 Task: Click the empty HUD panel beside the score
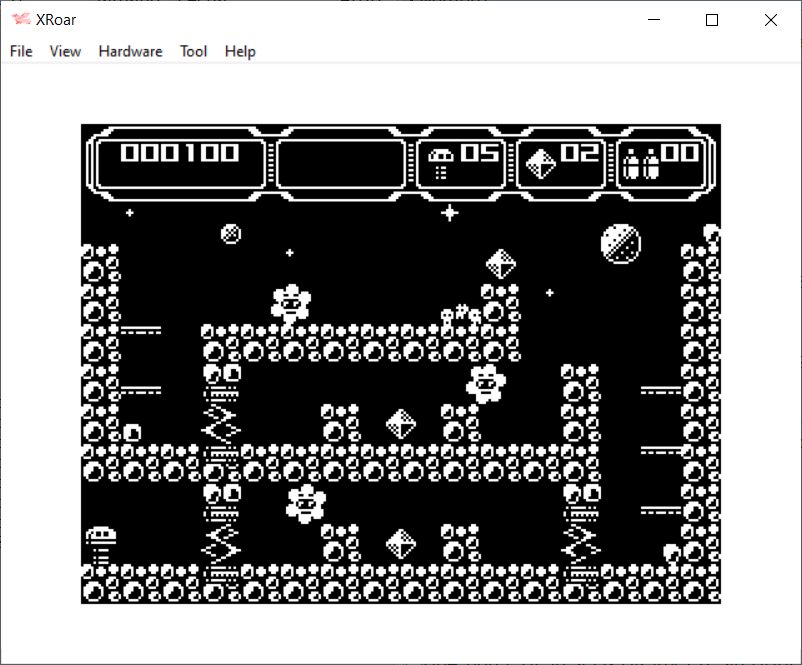tap(341, 163)
